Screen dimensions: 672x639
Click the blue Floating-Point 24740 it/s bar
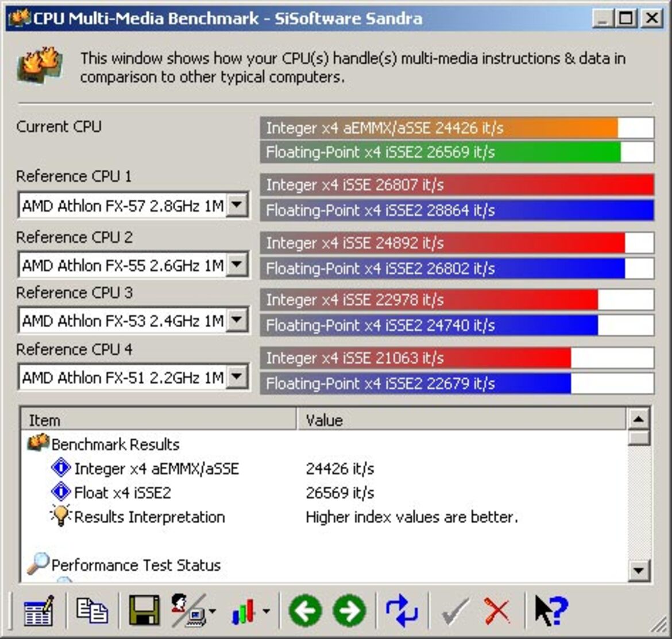point(457,325)
